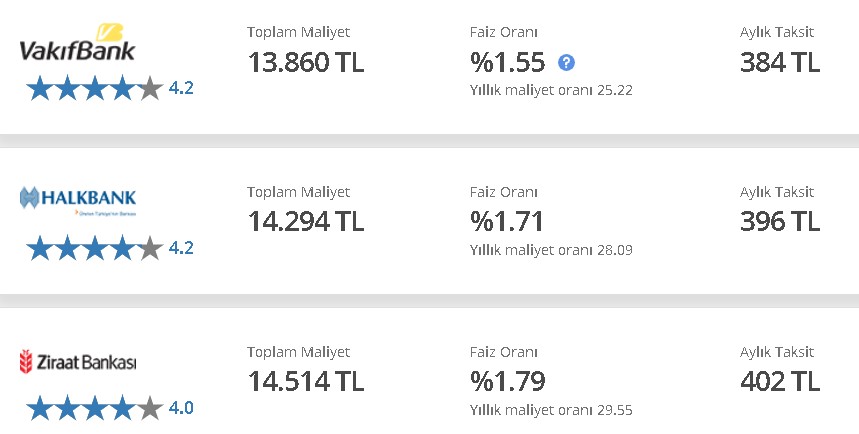Viewport: 859px width, 434px height.
Task: Click Halkbank's star rating
Action: pyautogui.click(x=94, y=248)
